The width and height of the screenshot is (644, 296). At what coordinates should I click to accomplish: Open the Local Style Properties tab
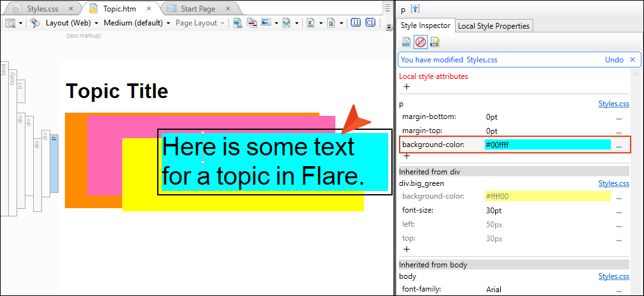[x=494, y=26]
